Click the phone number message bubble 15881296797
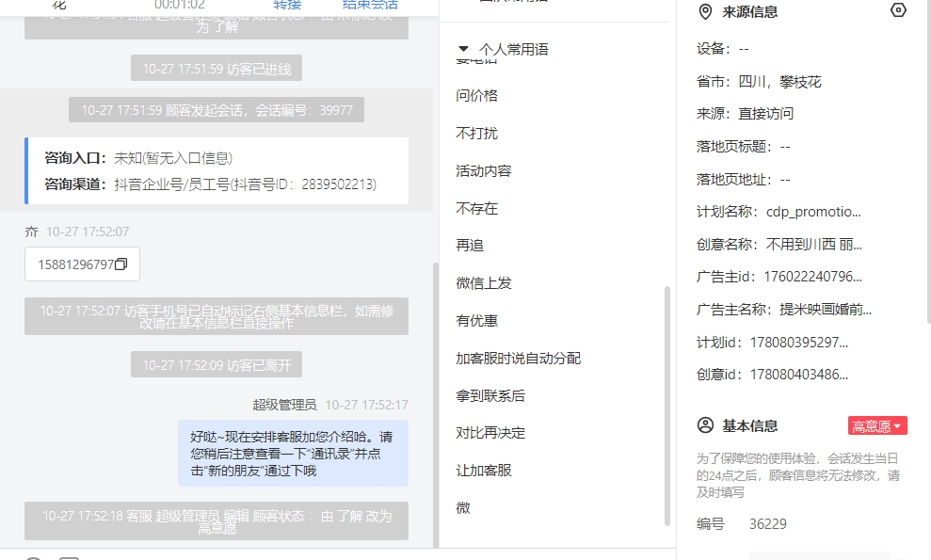This screenshot has height=560, width=931. tap(83, 264)
